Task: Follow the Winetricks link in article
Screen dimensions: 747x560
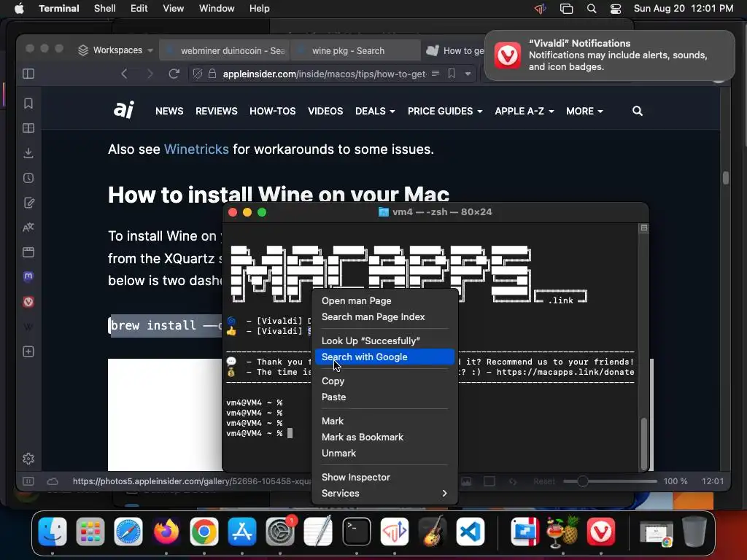Action: pos(196,149)
